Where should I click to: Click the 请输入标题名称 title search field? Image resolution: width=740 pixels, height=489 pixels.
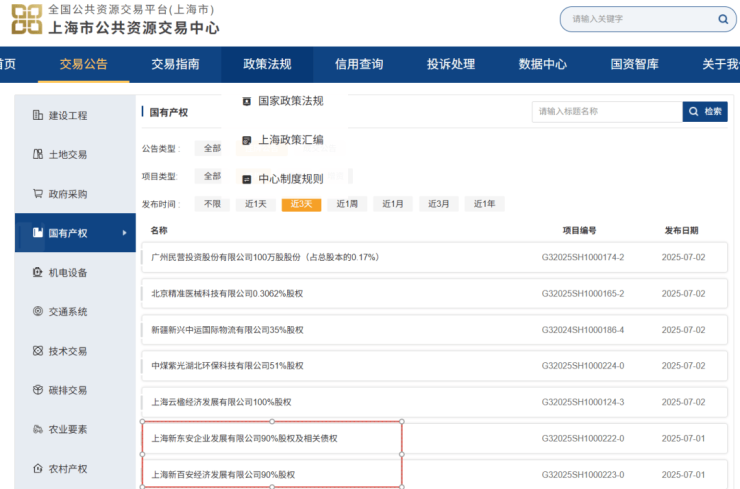click(x=606, y=112)
